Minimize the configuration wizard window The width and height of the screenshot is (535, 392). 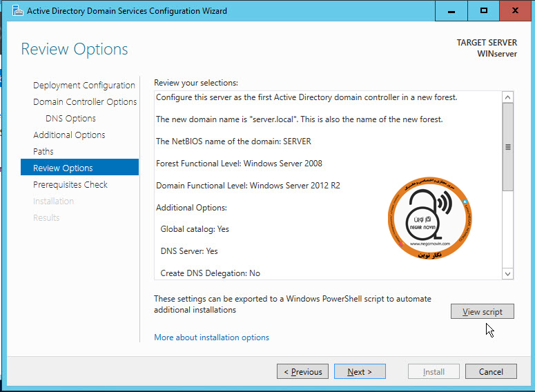point(451,11)
